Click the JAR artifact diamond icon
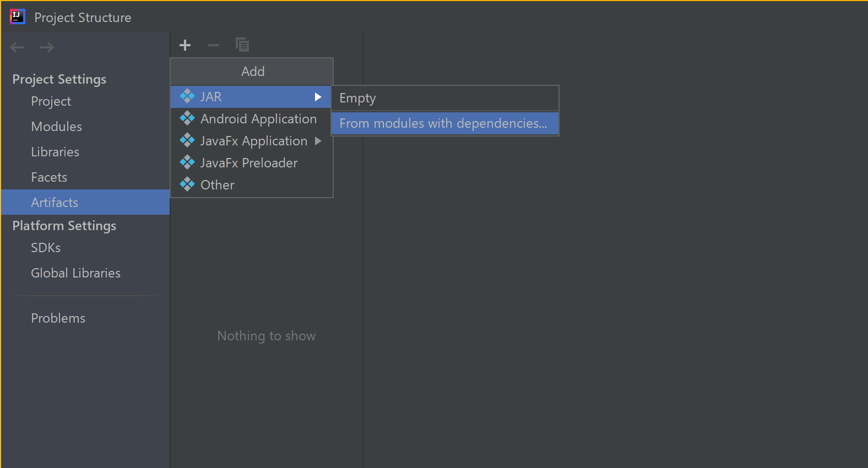The height and width of the screenshot is (468, 868). [187, 96]
